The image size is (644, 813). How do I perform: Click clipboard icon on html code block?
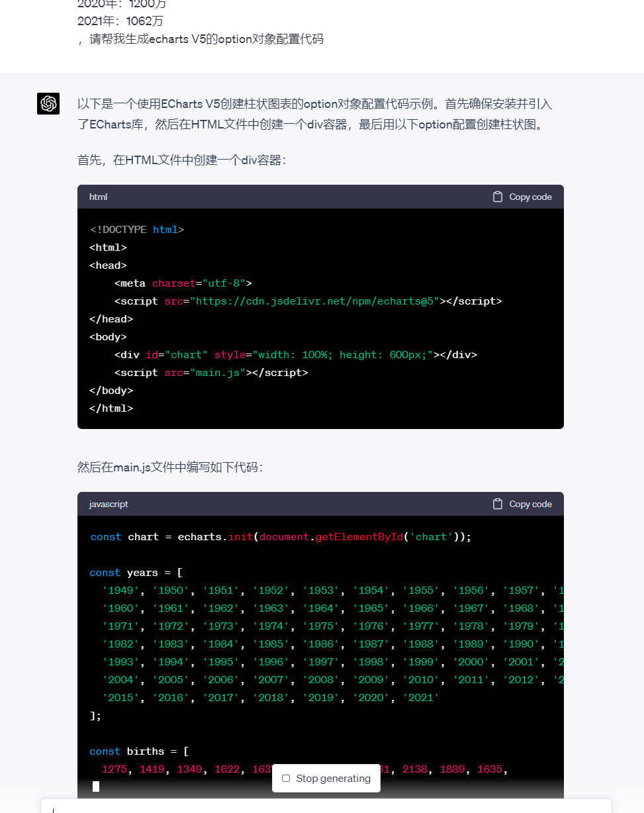tap(498, 197)
